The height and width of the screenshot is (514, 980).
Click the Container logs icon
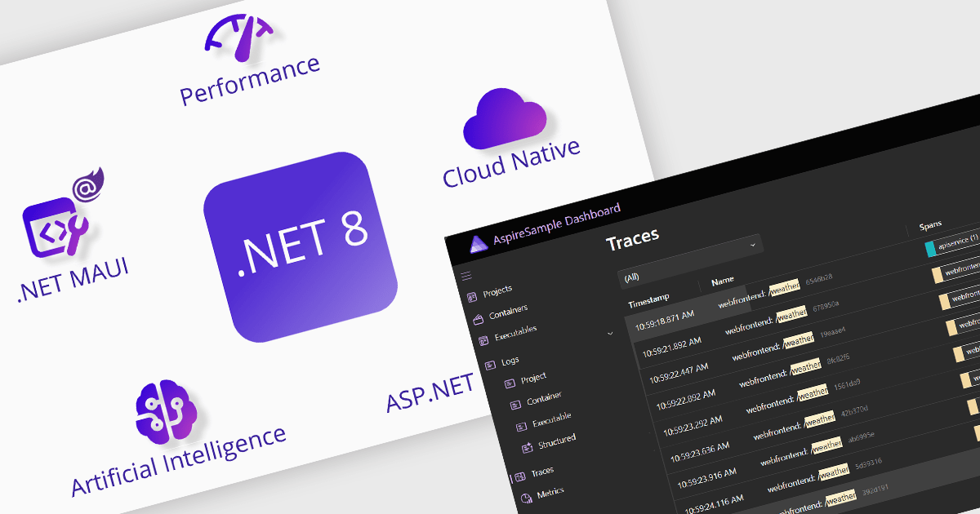515,404
